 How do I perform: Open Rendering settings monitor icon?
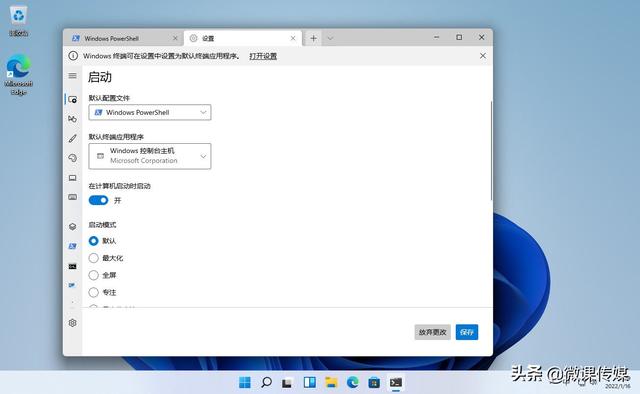click(73, 178)
